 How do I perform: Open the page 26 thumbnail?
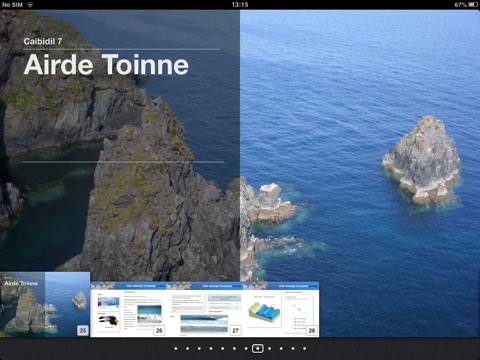(128, 309)
